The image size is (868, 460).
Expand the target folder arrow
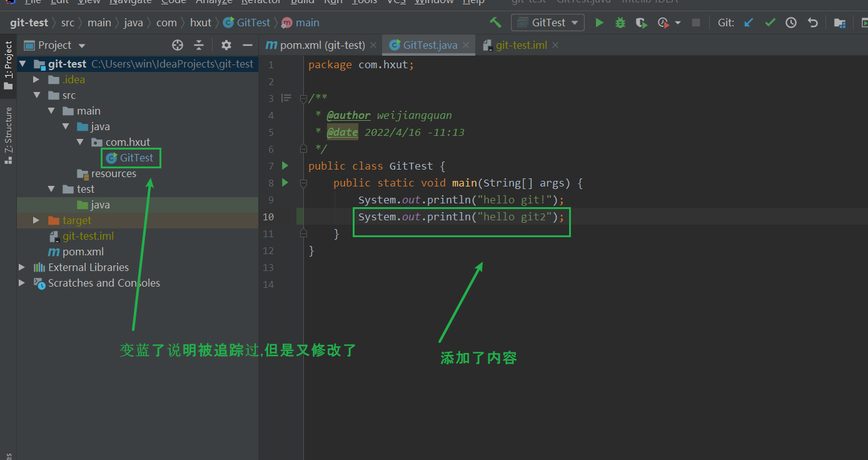36,220
